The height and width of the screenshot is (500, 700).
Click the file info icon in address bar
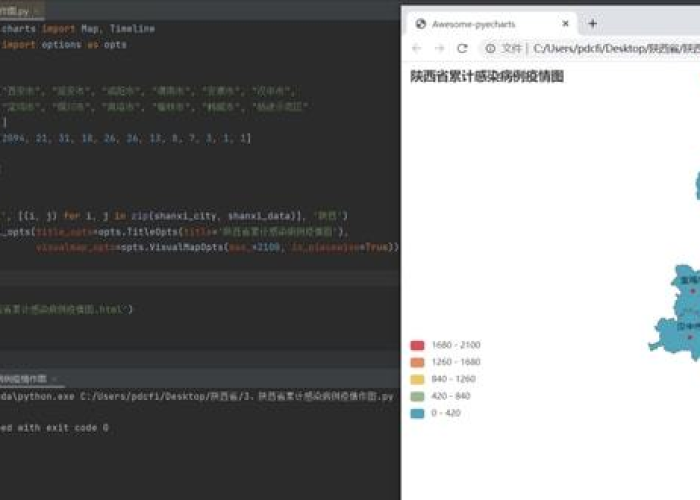490,48
